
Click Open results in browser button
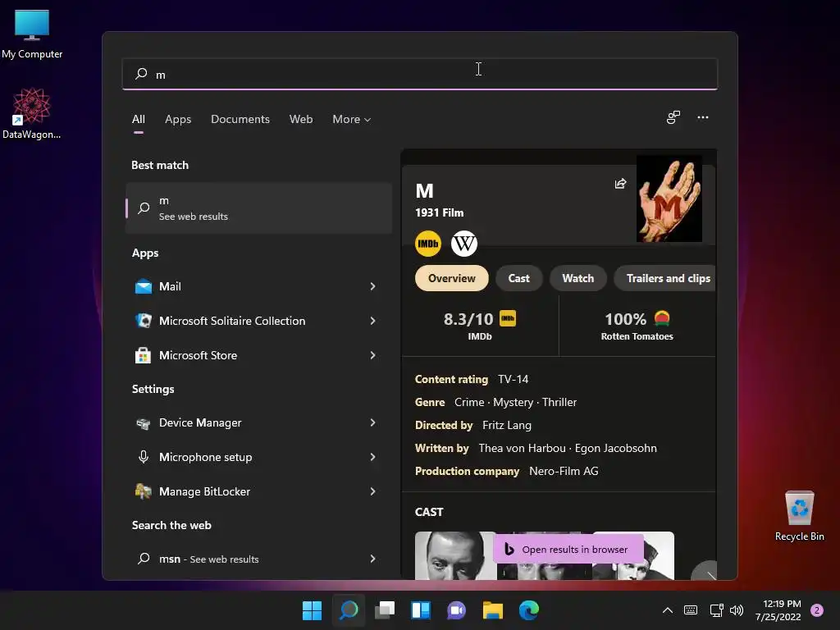tap(568, 549)
